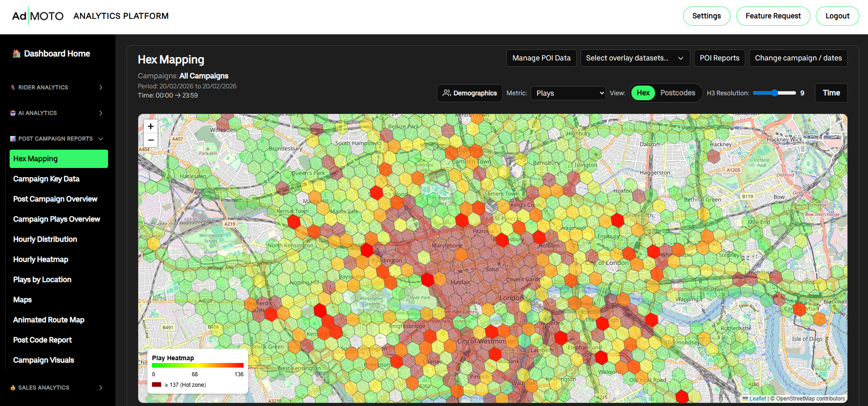Click the map zoom in plus icon
868x406 pixels.
click(x=151, y=126)
